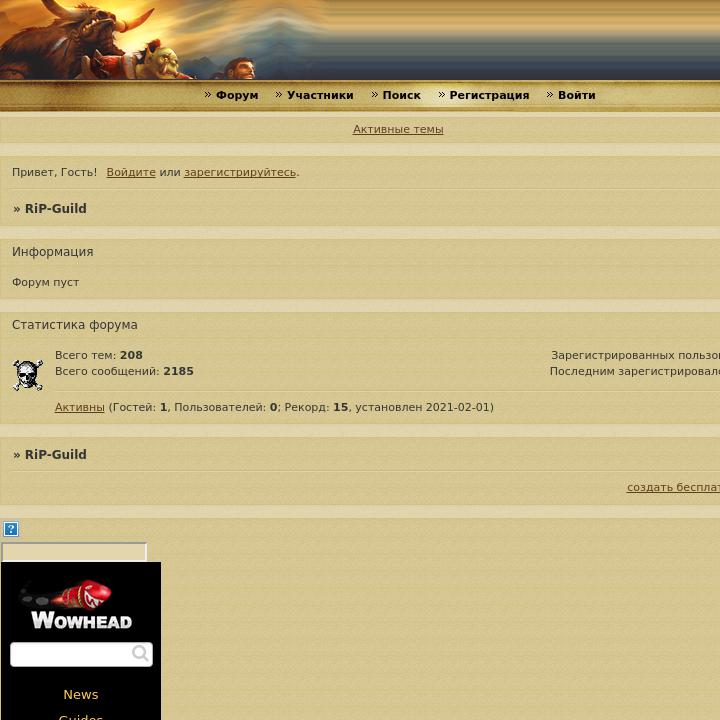Viewport: 720px width, 720px height.
Task: Open the bottom RiP-Guild heading link
Action: [56, 455]
